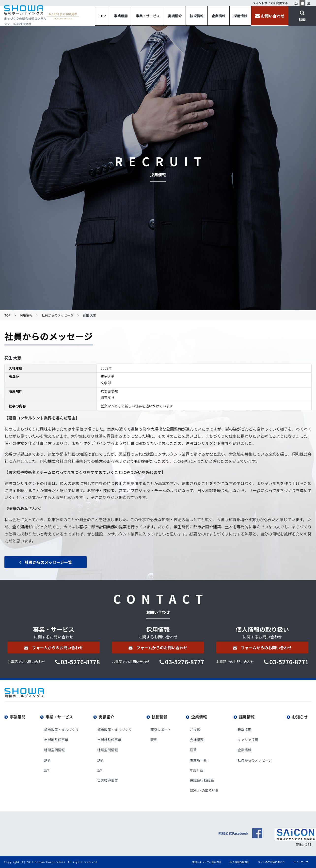Screen dimensions: 316x868
Task: Set font size to medium (中)
Action: pyautogui.click(x=302, y=3)
